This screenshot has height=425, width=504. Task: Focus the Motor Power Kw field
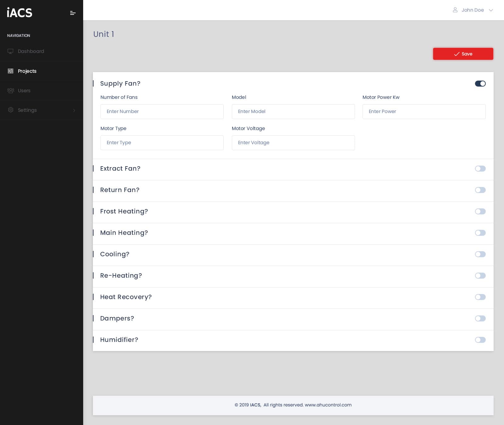coord(424,111)
